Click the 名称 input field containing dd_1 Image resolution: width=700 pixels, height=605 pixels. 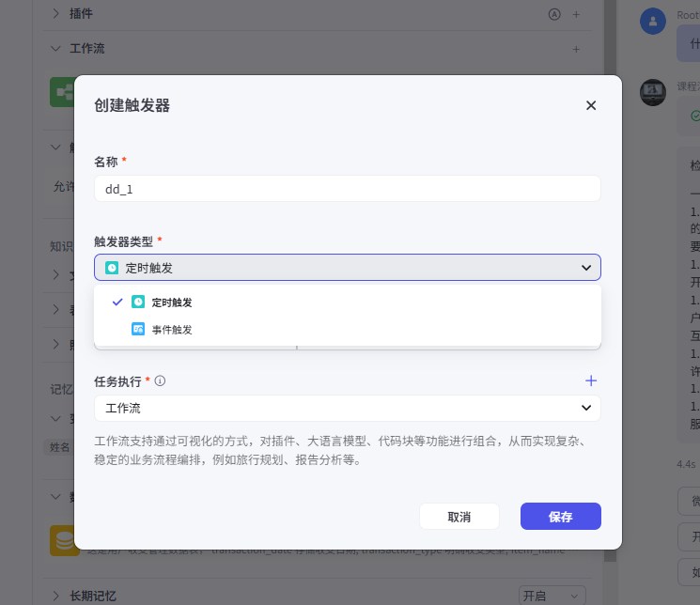point(347,189)
